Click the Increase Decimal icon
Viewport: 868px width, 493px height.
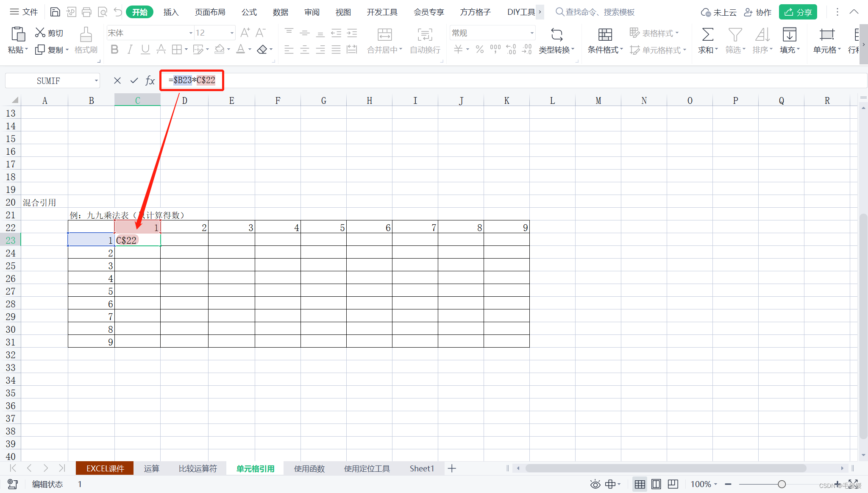click(511, 50)
